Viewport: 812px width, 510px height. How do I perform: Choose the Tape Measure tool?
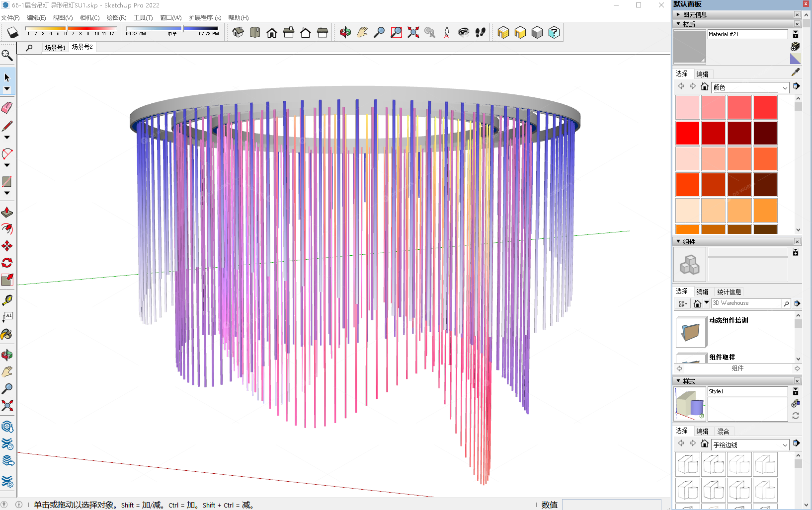pos(7,300)
